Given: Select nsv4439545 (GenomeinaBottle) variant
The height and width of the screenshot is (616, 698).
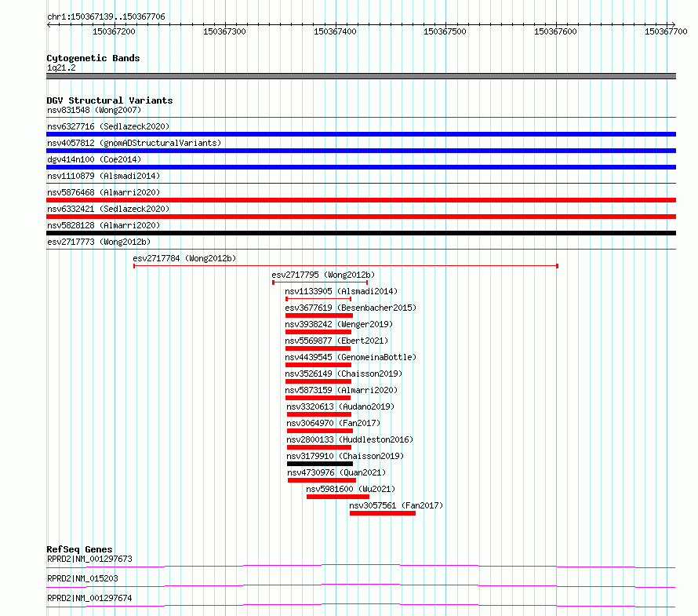Looking at the screenshot, I should (x=351, y=357).
